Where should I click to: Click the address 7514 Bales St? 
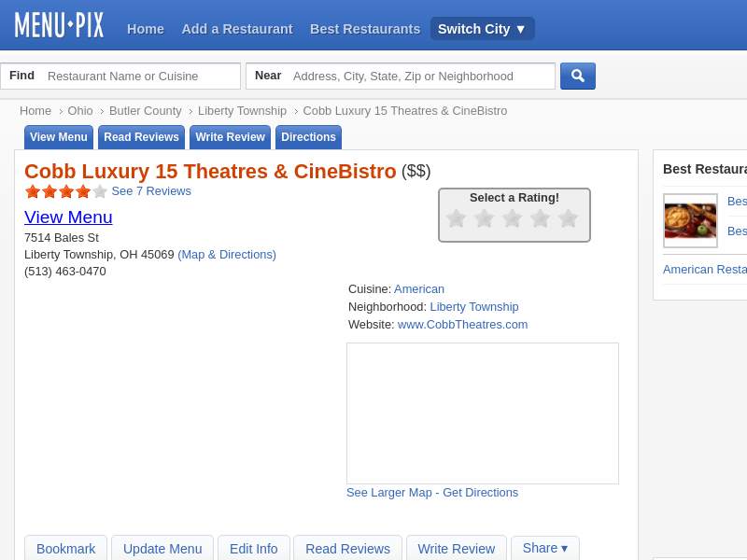click(x=62, y=238)
